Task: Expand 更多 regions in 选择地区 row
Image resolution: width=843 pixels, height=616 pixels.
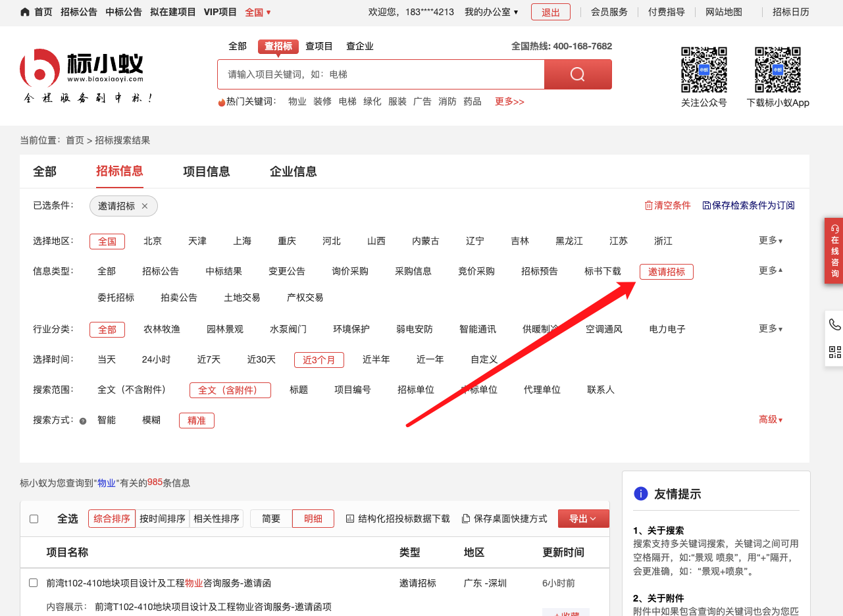Action: point(770,241)
